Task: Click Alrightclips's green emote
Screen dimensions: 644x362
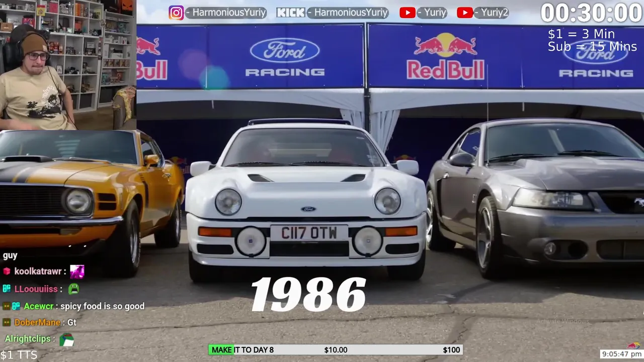Action: point(66,339)
